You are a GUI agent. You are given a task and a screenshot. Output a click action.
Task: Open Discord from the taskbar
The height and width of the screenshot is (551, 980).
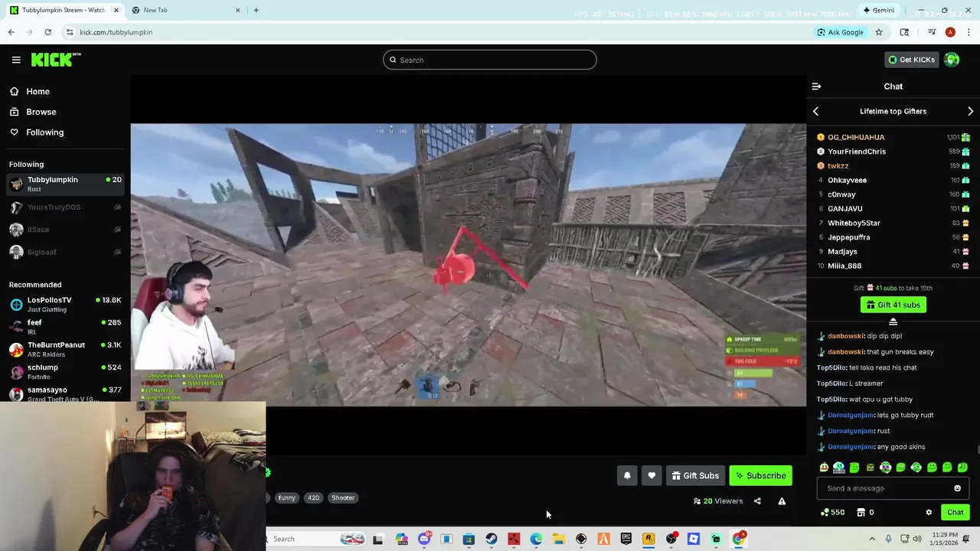pyautogui.click(x=424, y=539)
